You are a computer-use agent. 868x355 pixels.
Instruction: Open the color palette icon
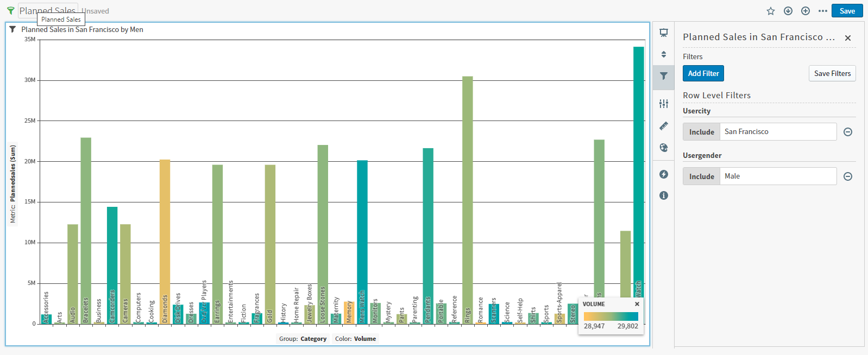[663, 148]
